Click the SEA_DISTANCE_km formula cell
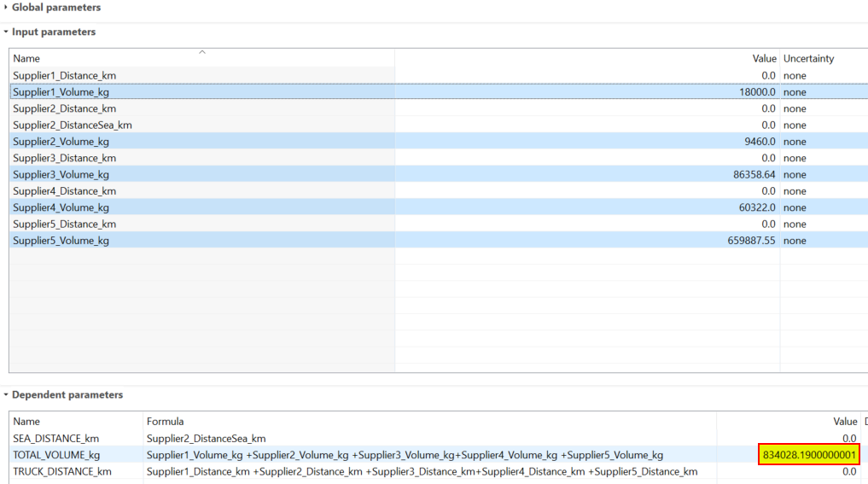Screen dimensions: 868x484 (x=206, y=439)
